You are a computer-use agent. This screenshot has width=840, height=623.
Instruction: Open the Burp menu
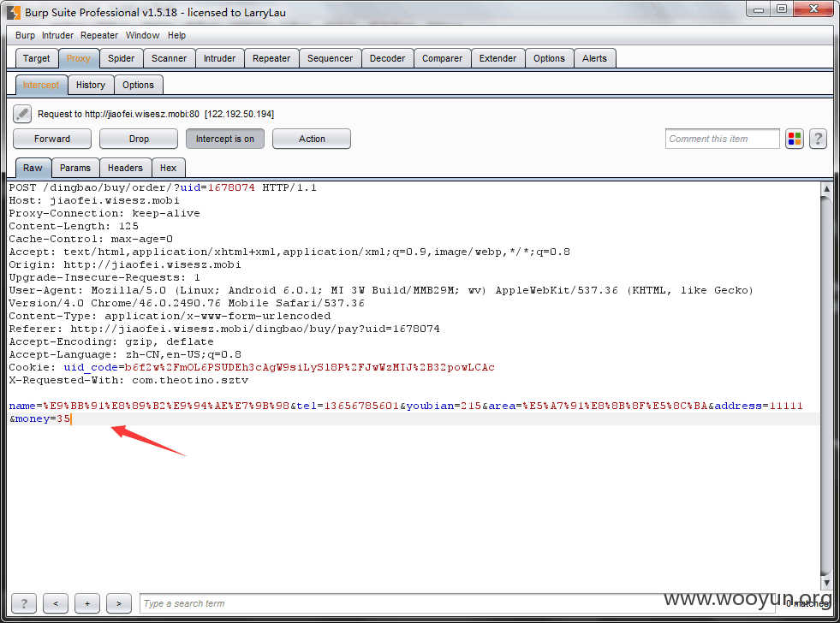[25, 35]
